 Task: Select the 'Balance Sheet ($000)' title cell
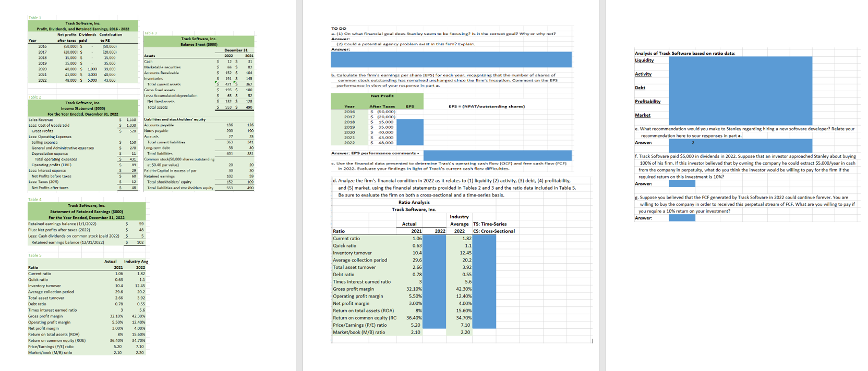[199, 44]
